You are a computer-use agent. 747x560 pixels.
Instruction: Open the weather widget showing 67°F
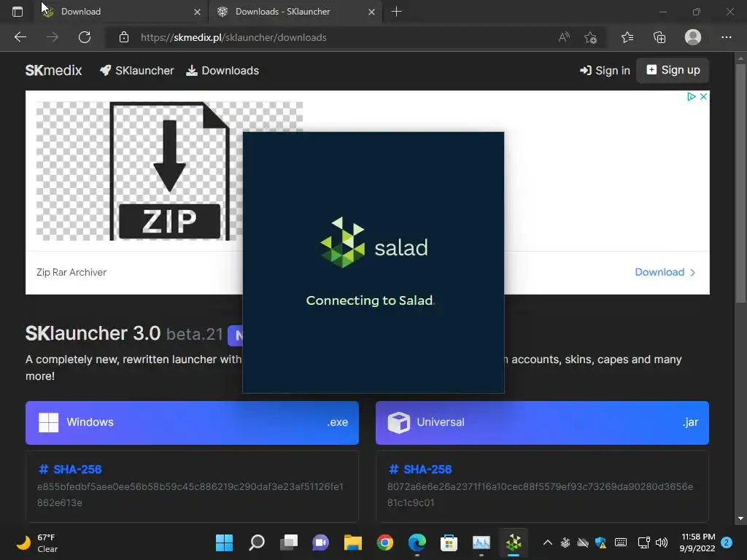[x=36, y=542]
